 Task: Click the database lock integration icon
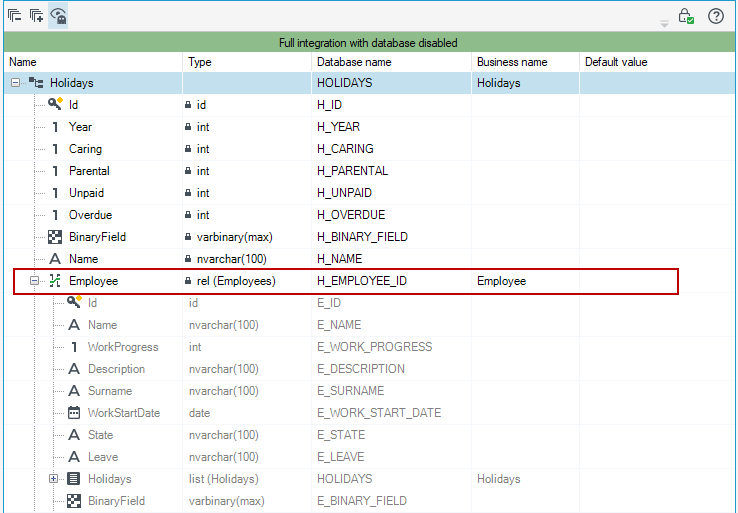[686, 16]
